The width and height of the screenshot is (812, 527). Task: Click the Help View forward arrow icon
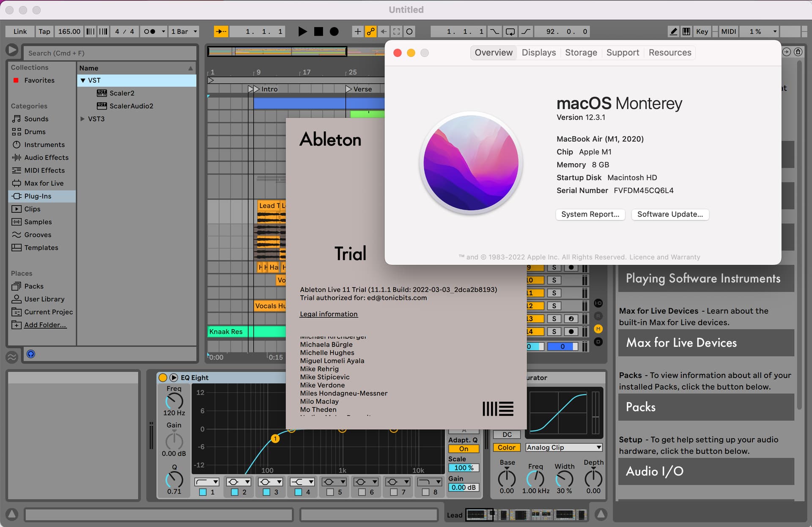[x=786, y=52]
